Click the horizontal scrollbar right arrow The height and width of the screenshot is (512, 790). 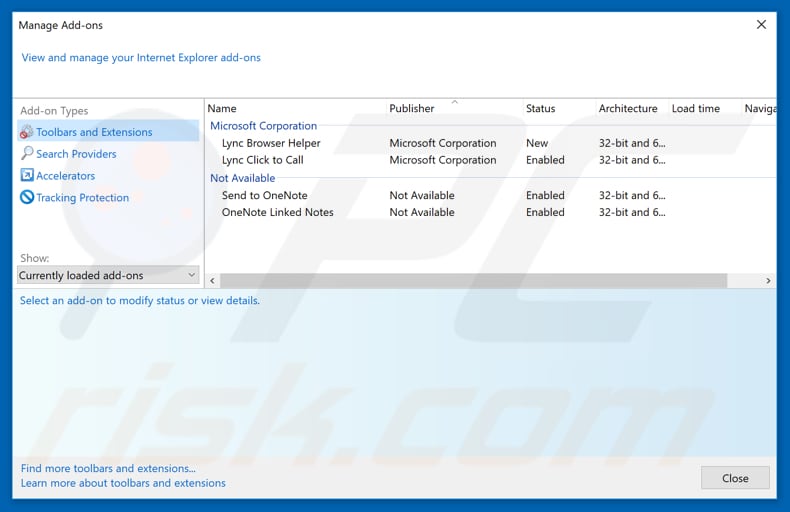tap(768, 281)
